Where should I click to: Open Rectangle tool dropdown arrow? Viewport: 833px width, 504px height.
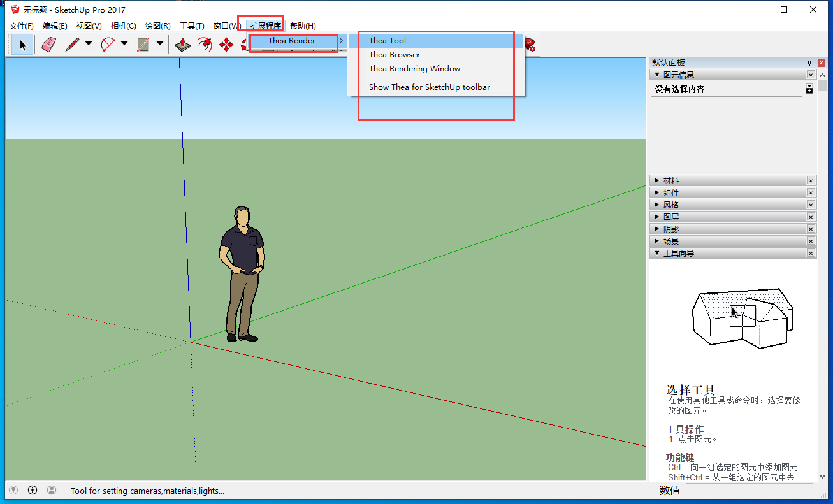(160, 45)
